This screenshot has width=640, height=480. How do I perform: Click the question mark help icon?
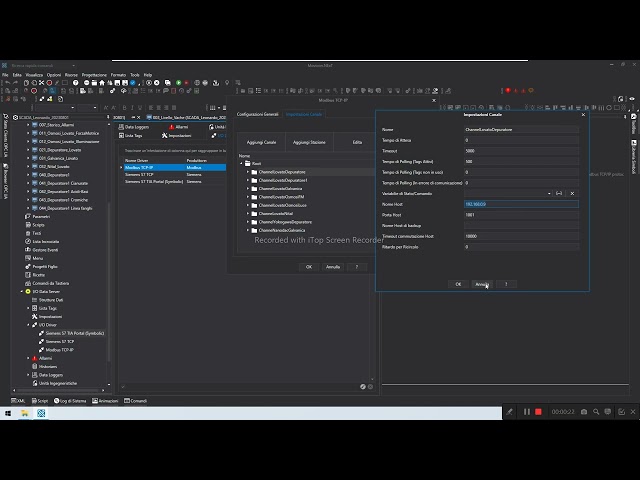tap(76, 82)
